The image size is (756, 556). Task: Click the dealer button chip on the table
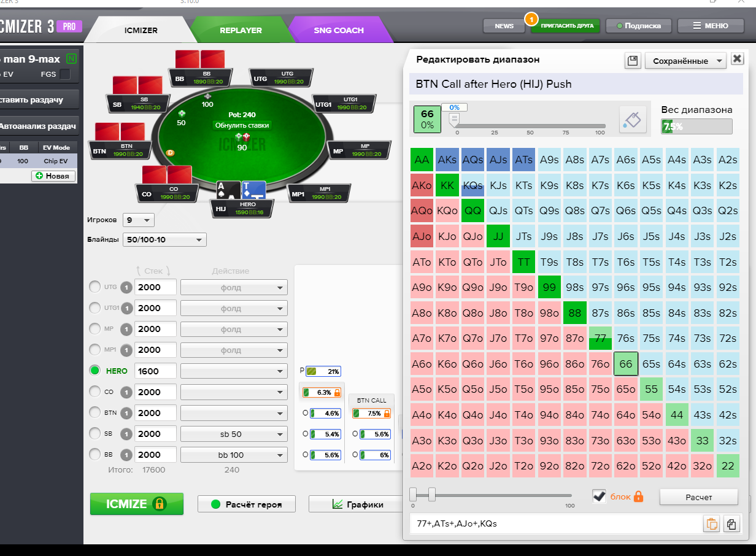pos(171,152)
